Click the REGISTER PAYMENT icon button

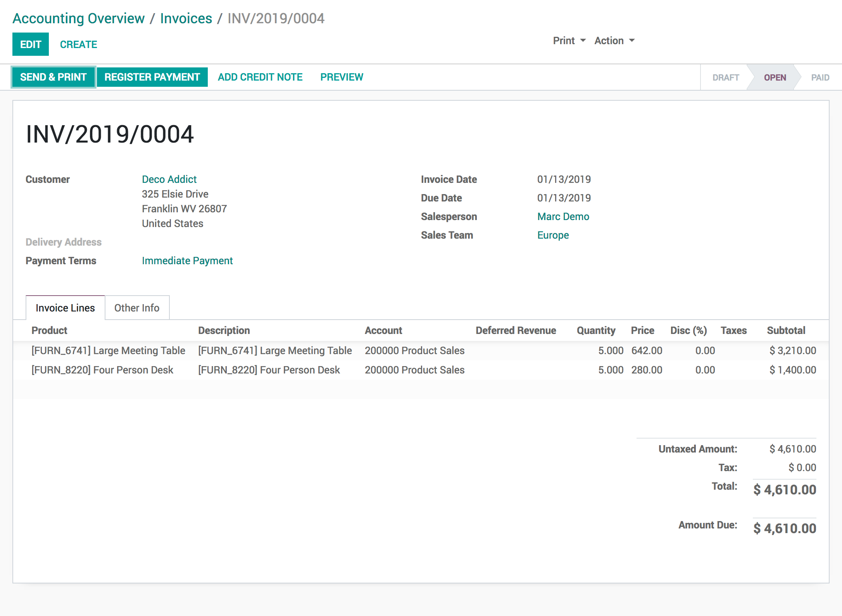click(x=152, y=76)
